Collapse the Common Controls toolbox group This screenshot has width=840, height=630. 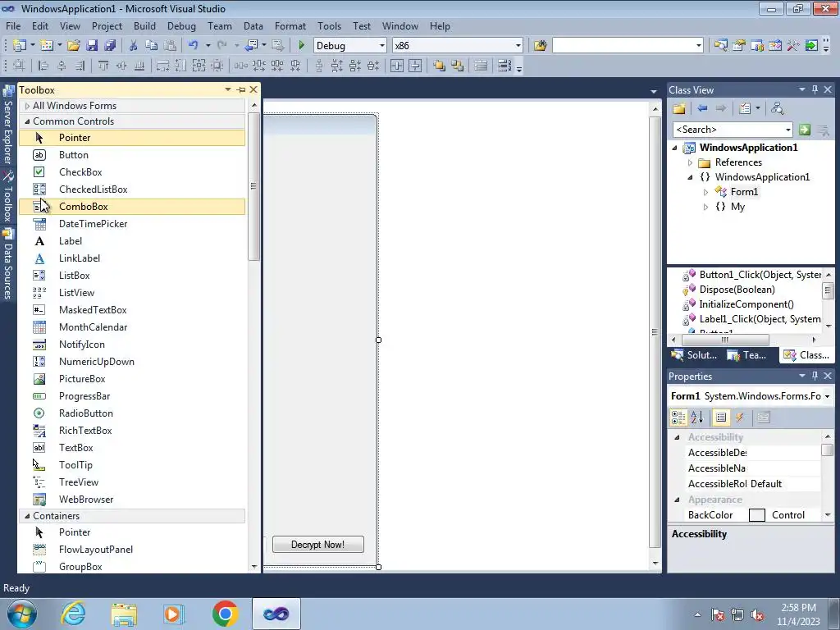27,121
